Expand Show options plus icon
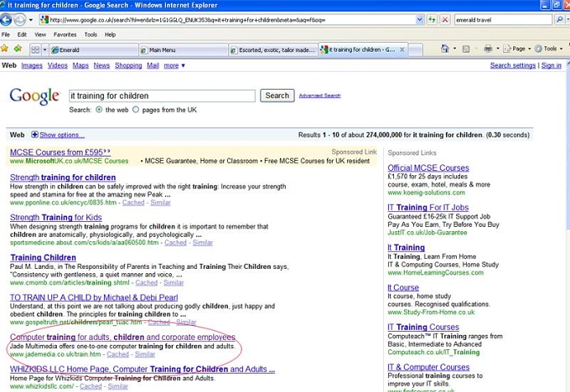This screenshot has height=392, width=570. 34,135
